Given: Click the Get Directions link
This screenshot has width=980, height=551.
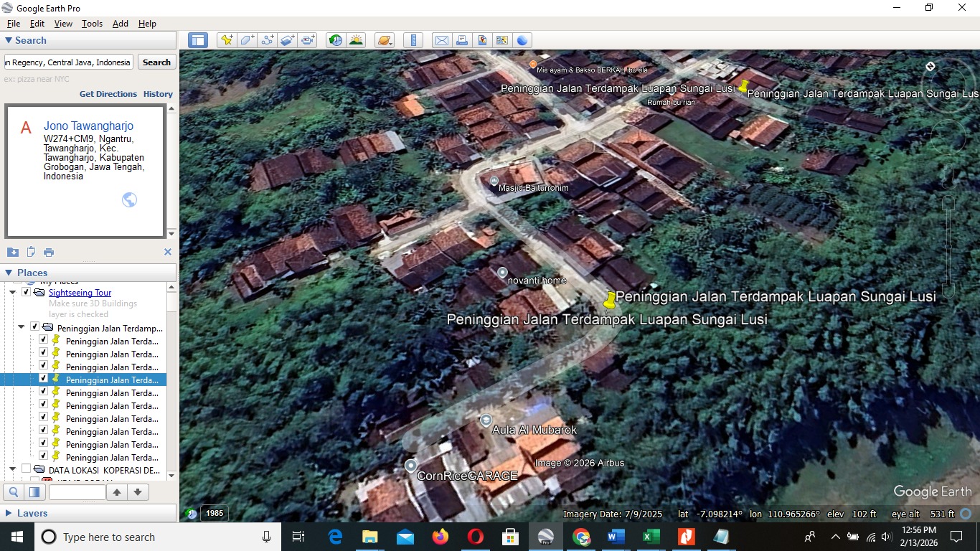Looking at the screenshot, I should (x=108, y=94).
